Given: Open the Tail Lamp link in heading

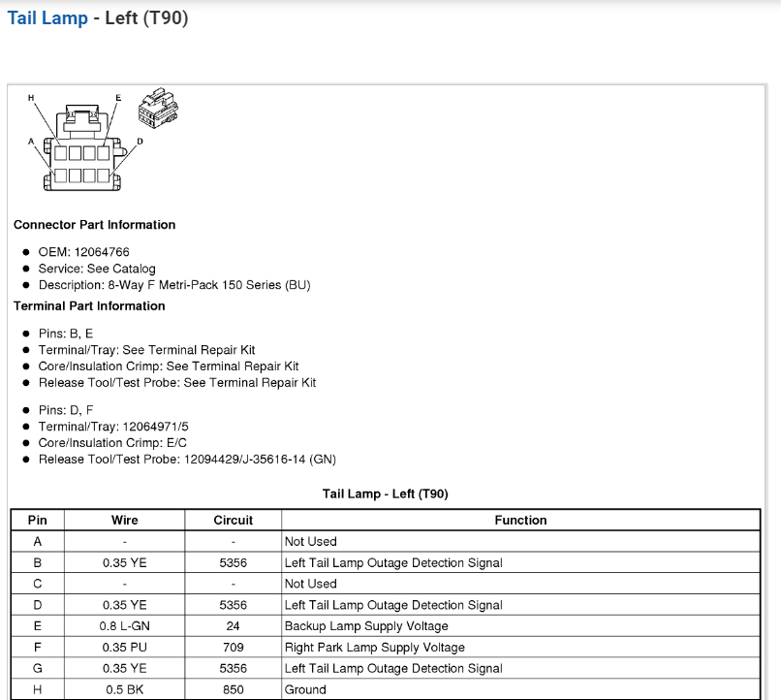Looking at the screenshot, I should click(47, 17).
